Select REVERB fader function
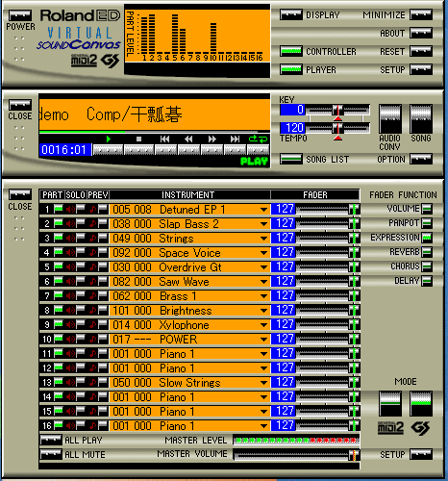The image size is (448, 481). coord(427,252)
